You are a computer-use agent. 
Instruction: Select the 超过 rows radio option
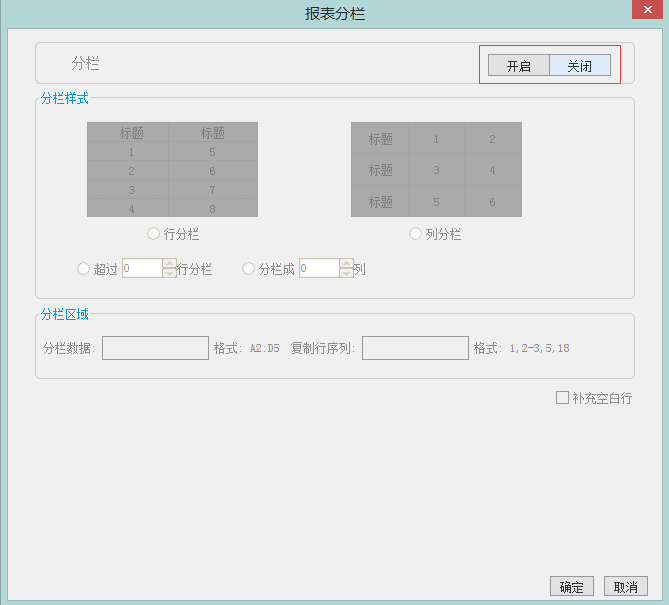84,269
